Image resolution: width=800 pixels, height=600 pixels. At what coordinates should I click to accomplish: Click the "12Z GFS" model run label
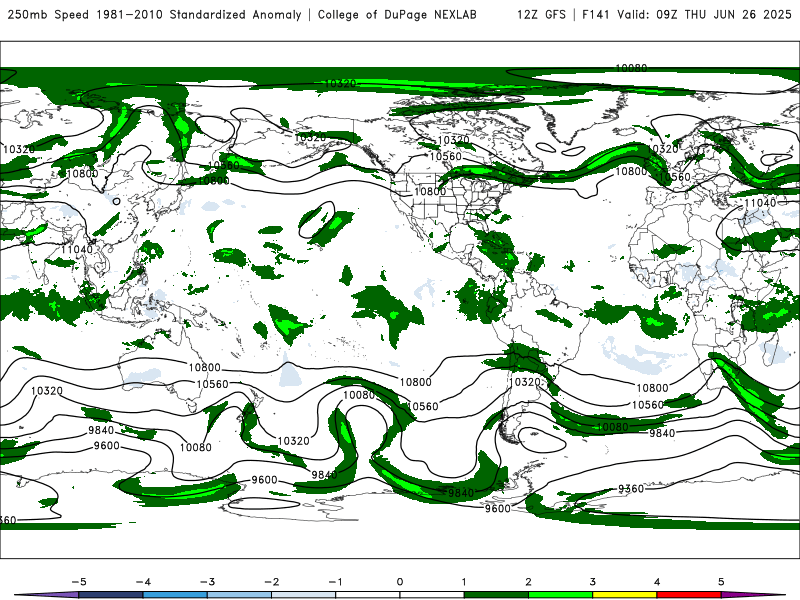coord(541,14)
